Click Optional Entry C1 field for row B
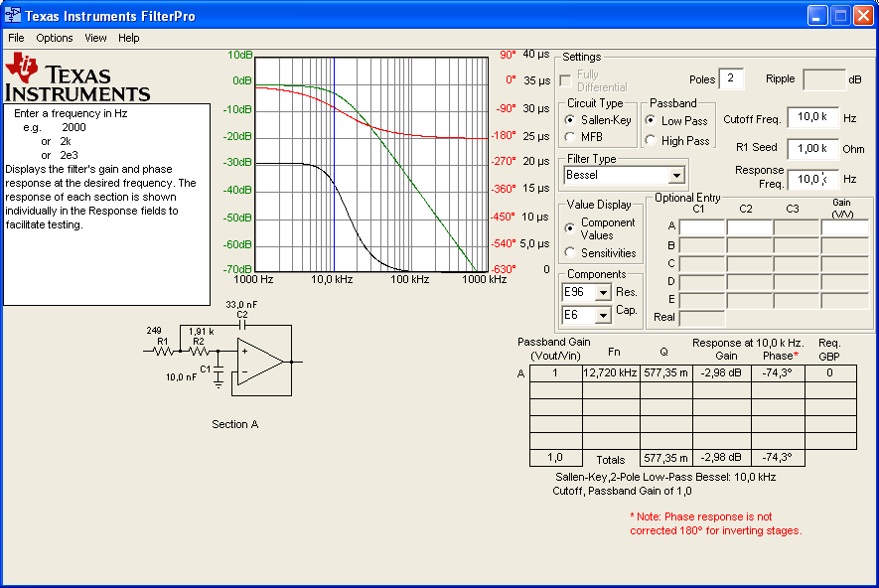Viewport: 879px width, 588px height. pyautogui.click(x=702, y=245)
